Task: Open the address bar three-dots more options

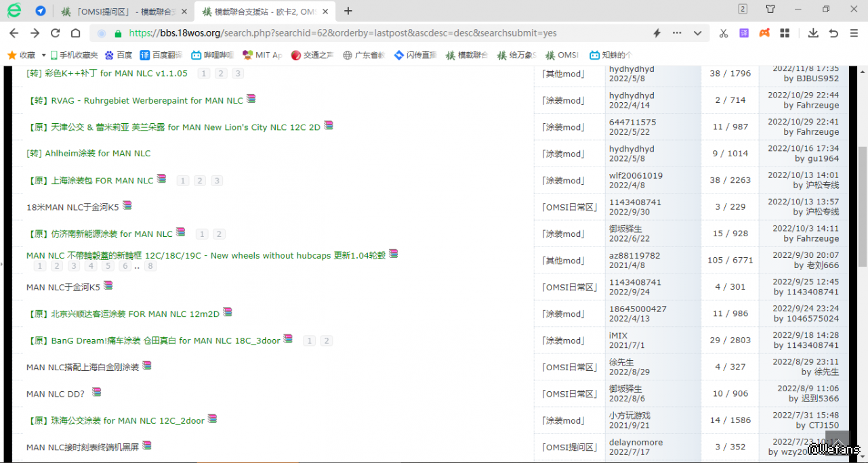Action: (677, 33)
